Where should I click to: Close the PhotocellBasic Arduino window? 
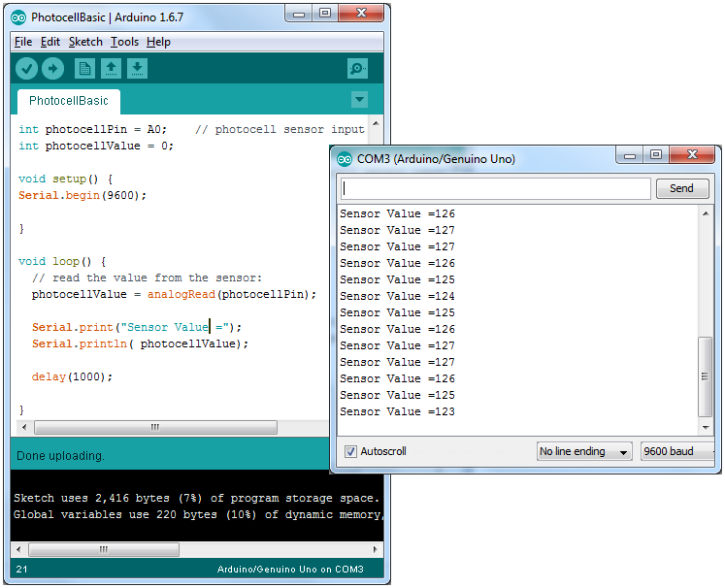(x=361, y=14)
